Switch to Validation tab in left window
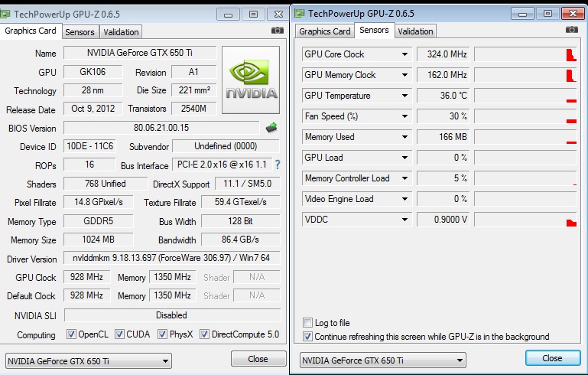Image resolution: width=588 pixels, height=375 pixels. [x=121, y=32]
